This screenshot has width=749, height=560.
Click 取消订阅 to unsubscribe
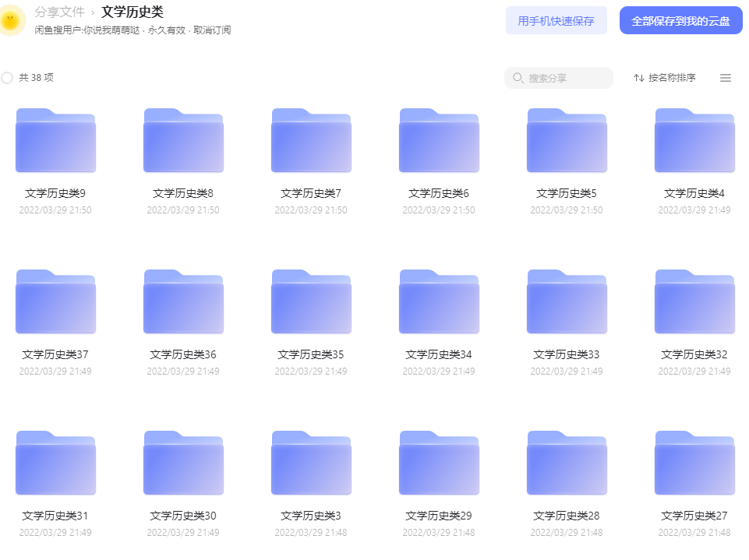(212, 30)
